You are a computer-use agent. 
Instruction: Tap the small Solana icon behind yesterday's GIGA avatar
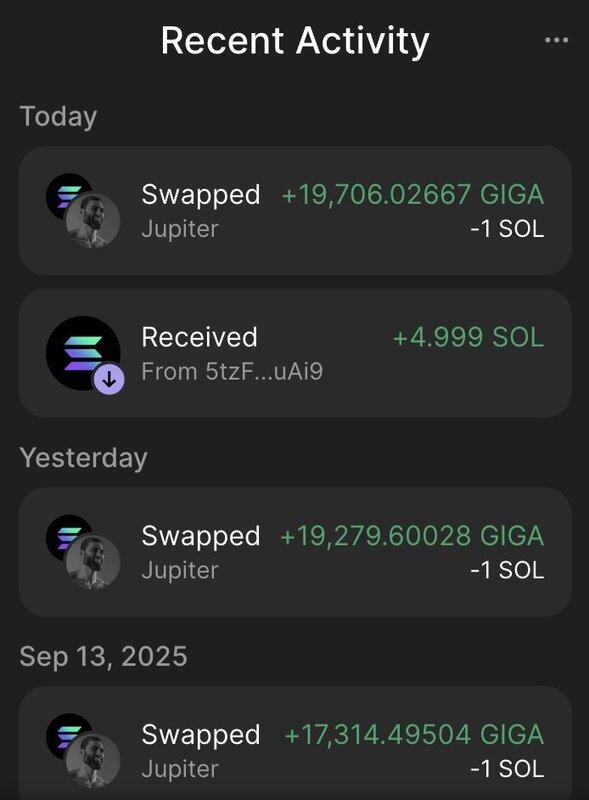point(67,536)
